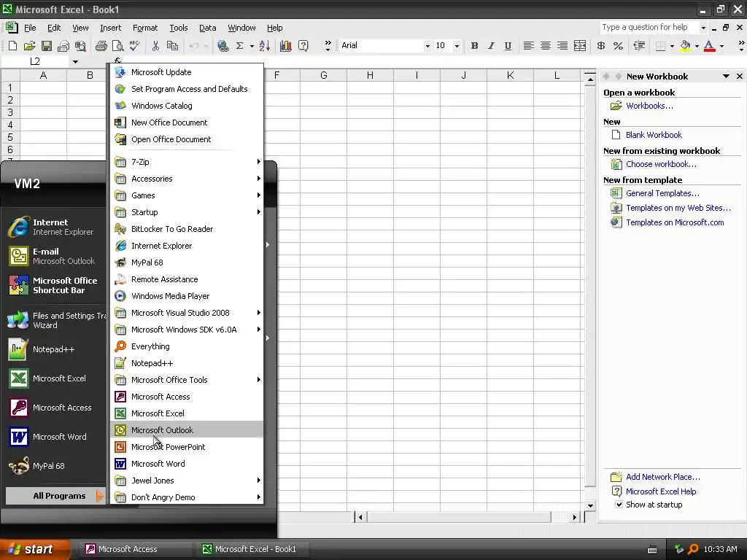Click the New blank workbook toolbar icon
The width and height of the screenshot is (747, 560).
click(x=13, y=46)
